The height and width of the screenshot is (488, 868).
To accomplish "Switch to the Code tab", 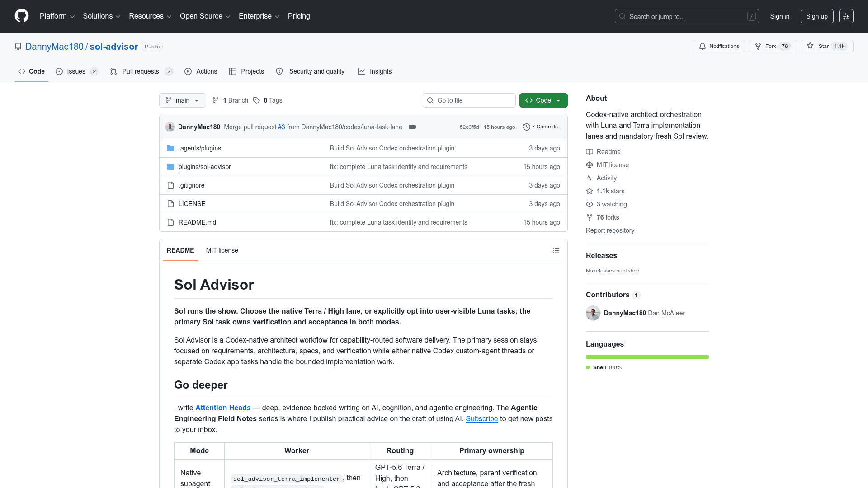I will pyautogui.click(x=32, y=71).
